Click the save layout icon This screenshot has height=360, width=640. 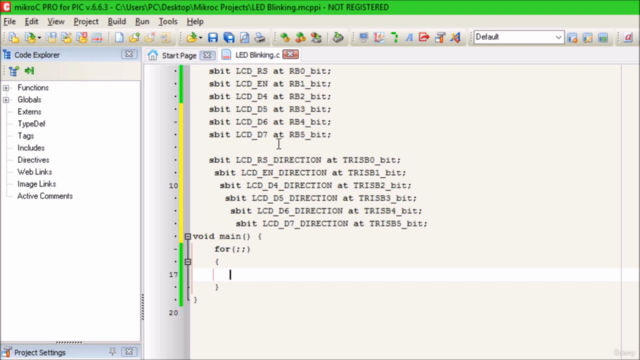[x=572, y=38]
